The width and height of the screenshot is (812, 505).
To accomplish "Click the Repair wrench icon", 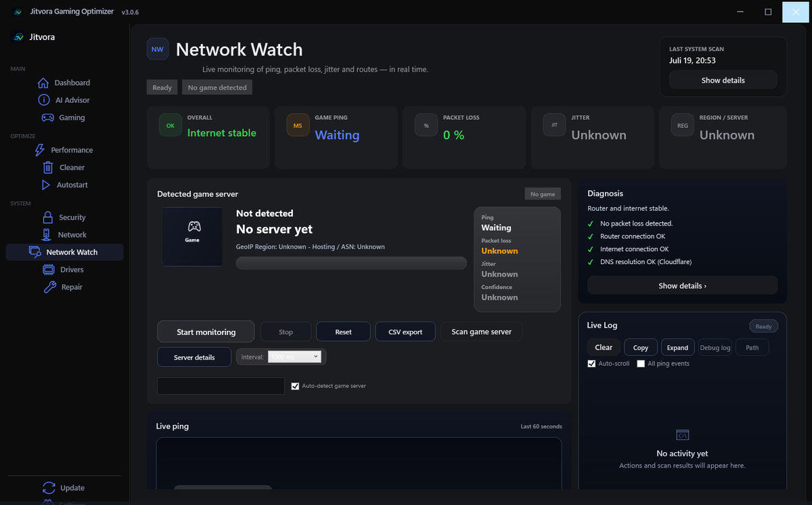I will click(49, 287).
